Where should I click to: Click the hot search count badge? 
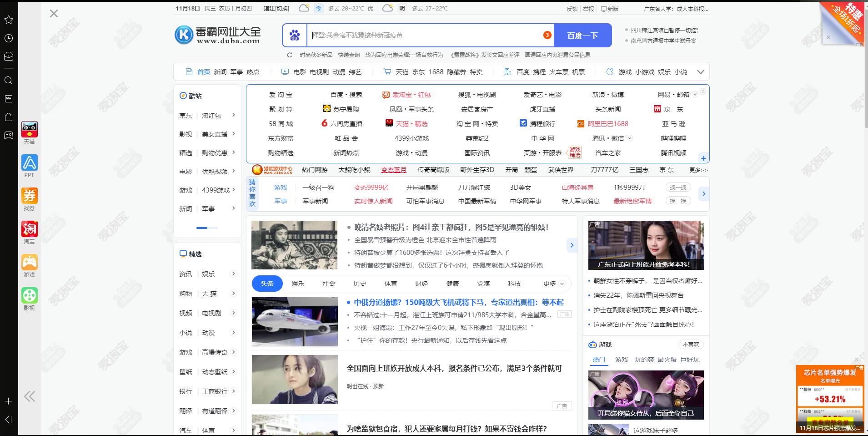click(547, 35)
